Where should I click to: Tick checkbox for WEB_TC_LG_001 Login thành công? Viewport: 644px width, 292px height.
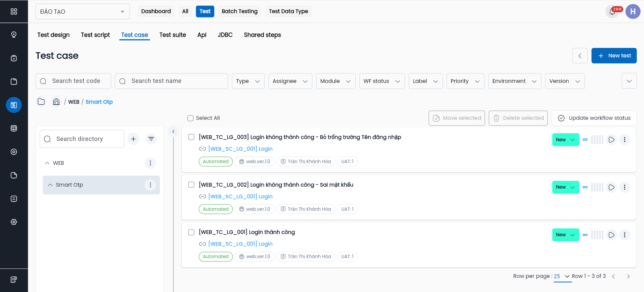pos(191,232)
